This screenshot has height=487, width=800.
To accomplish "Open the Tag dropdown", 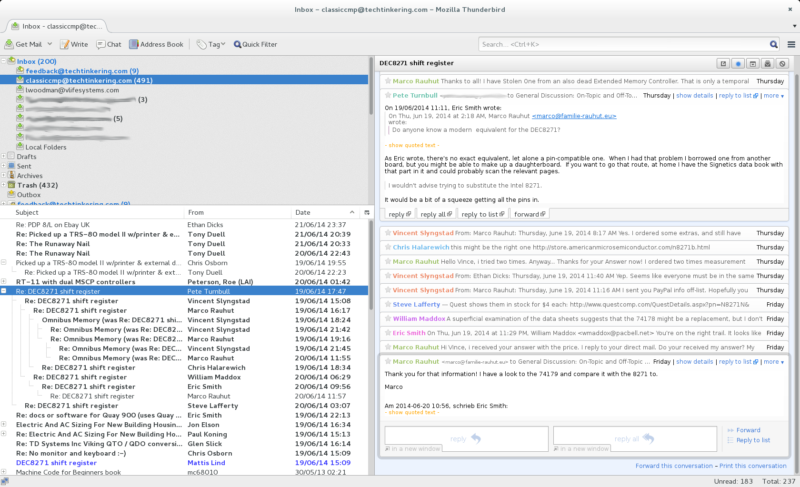I will coord(211,44).
